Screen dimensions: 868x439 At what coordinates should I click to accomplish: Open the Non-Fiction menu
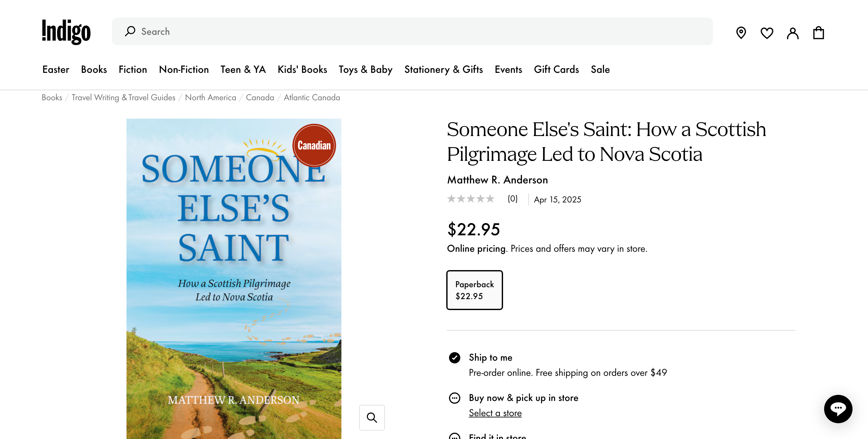point(184,69)
